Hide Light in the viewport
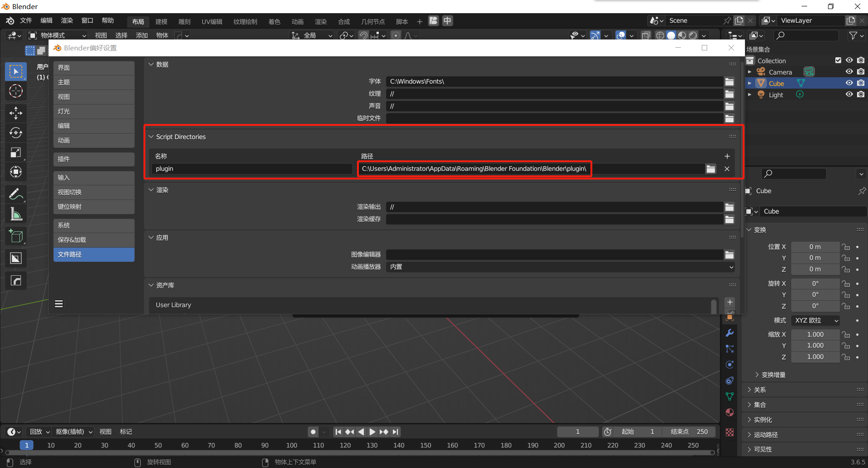868x468 pixels. pyautogui.click(x=849, y=95)
